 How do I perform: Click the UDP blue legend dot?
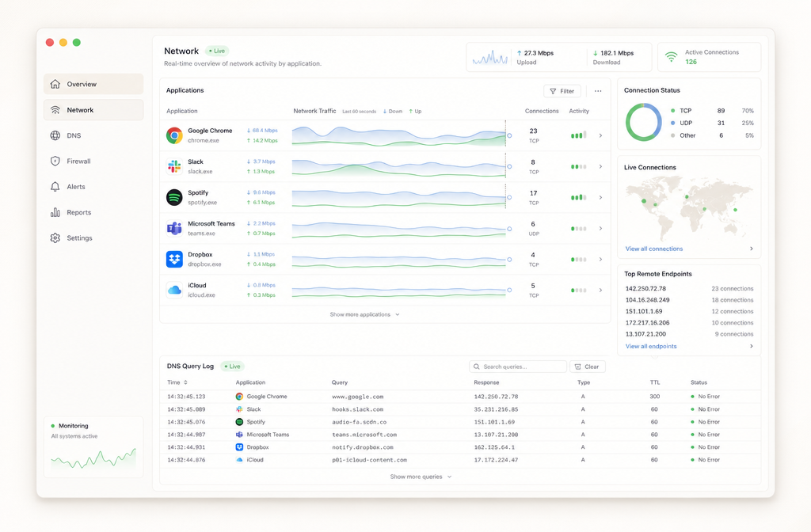click(673, 123)
